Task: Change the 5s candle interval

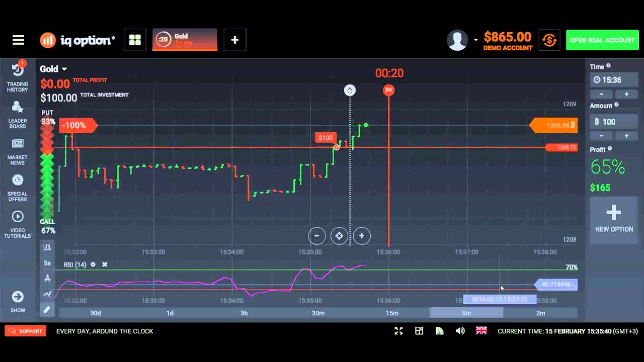Action: point(47,263)
